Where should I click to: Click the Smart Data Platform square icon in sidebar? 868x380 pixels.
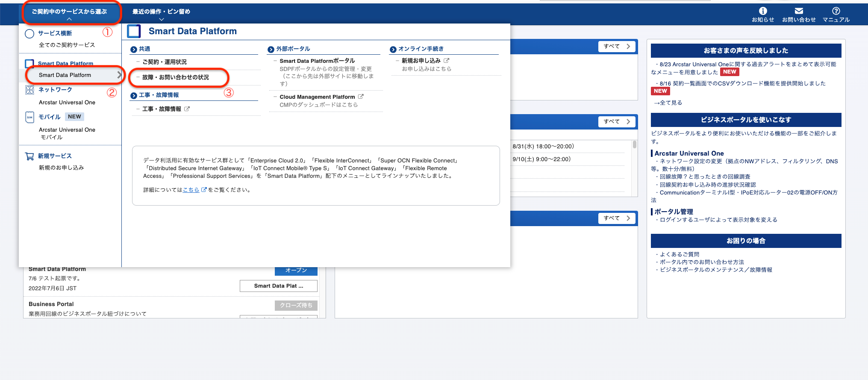(x=29, y=64)
